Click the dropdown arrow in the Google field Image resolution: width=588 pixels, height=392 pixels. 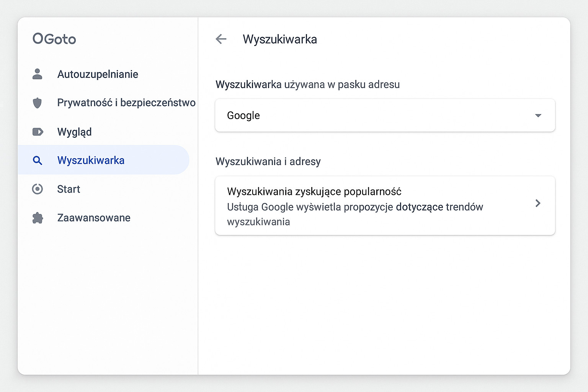point(538,115)
